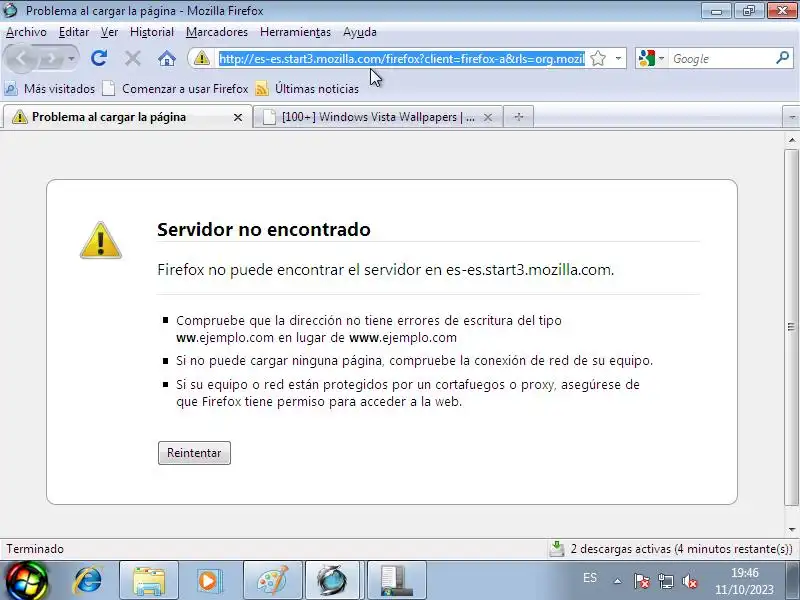Show hidden tray icons arrow
Screen dimensions: 800x600
(617, 581)
